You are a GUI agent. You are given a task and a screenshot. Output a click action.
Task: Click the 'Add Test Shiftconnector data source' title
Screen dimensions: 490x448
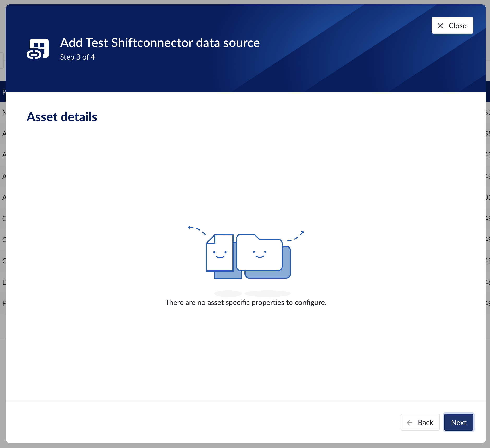[x=160, y=43]
